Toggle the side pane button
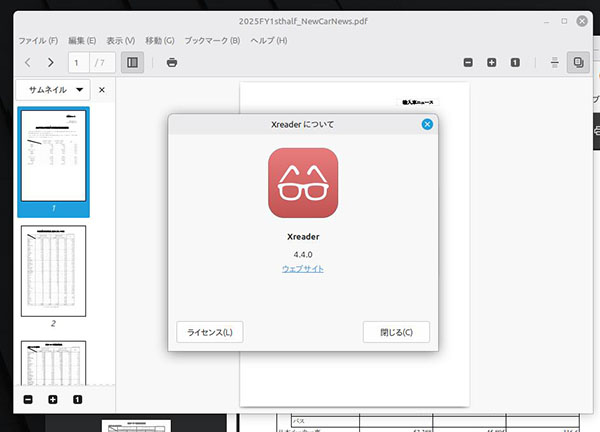The height and width of the screenshot is (432, 600). 131,63
